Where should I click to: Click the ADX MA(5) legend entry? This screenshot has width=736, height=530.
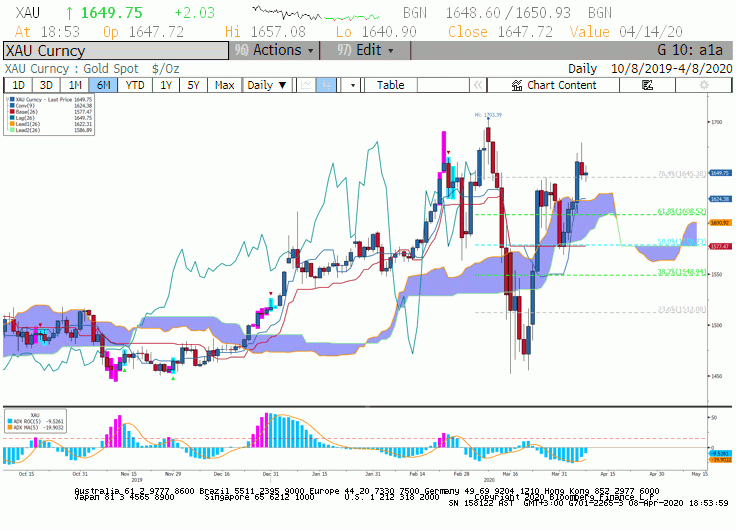(x=35, y=427)
